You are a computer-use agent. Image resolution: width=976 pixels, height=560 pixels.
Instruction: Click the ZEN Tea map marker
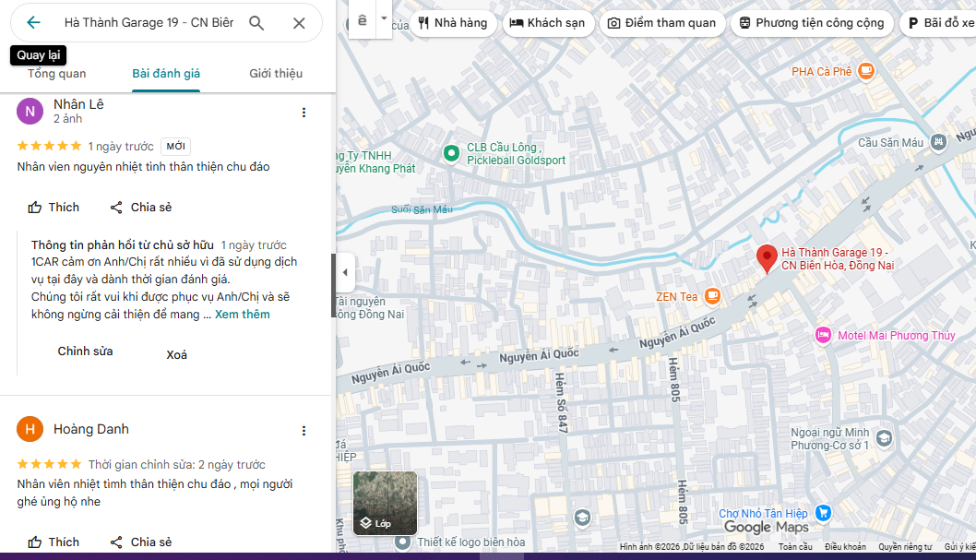point(712,296)
